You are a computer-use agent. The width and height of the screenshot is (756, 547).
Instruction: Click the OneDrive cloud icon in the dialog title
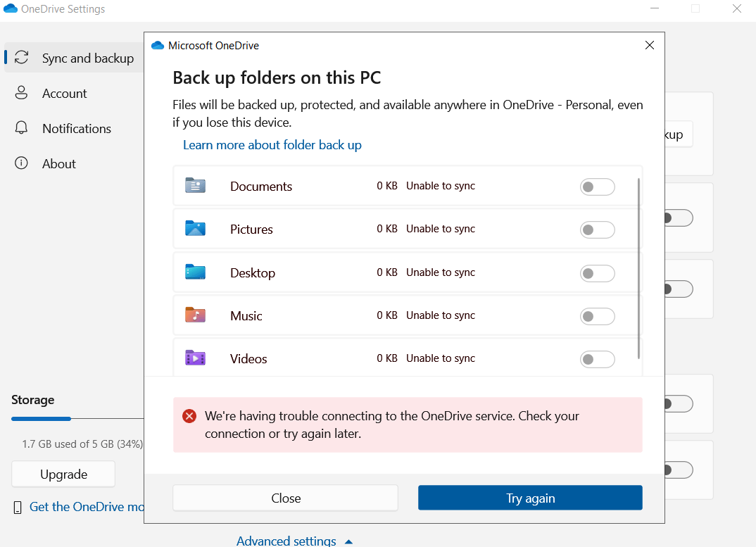[x=158, y=45]
